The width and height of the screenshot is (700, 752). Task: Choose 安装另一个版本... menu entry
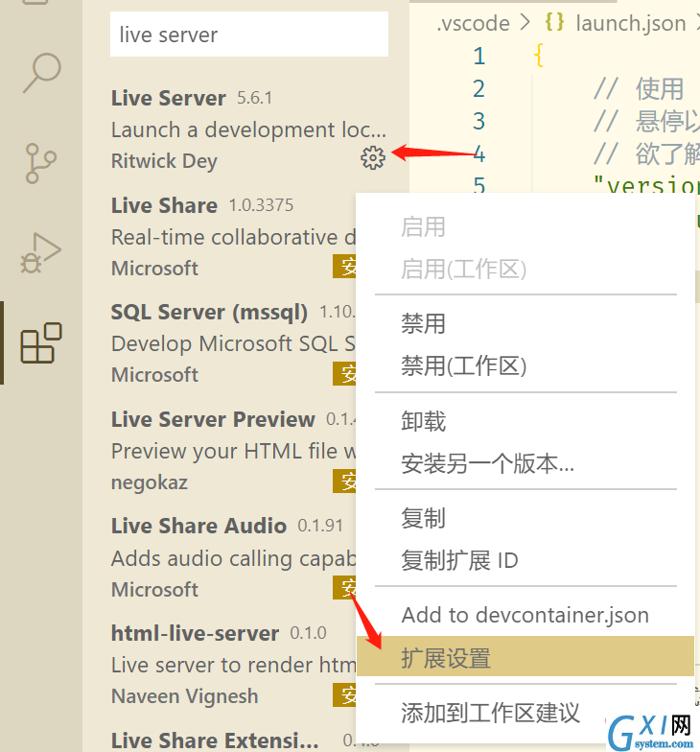pos(525,464)
